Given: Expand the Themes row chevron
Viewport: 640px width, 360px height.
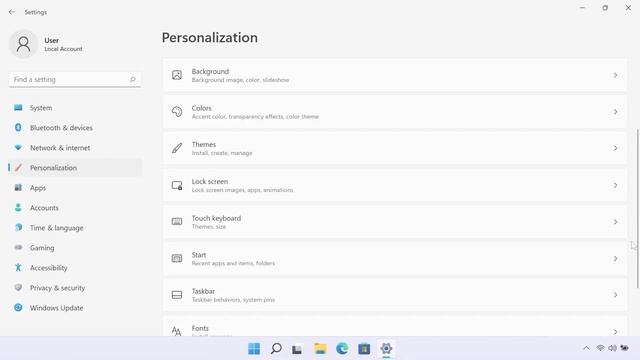Looking at the screenshot, I should (x=615, y=148).
